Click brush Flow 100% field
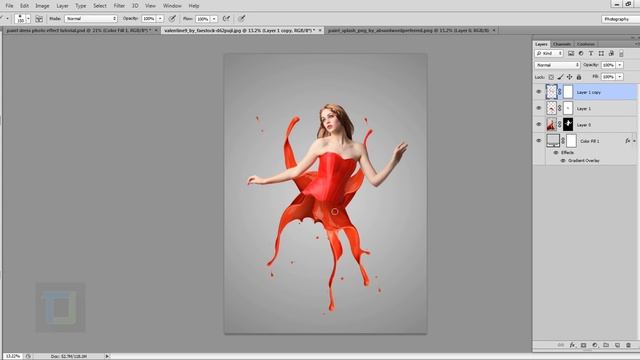 point(203,19)
